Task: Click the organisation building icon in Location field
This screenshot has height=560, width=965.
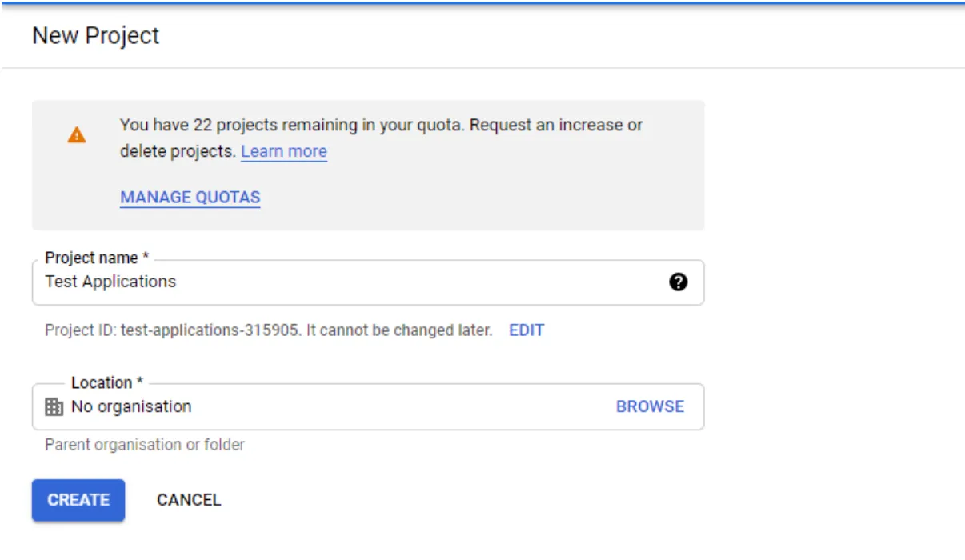Action: pos(52,406)
